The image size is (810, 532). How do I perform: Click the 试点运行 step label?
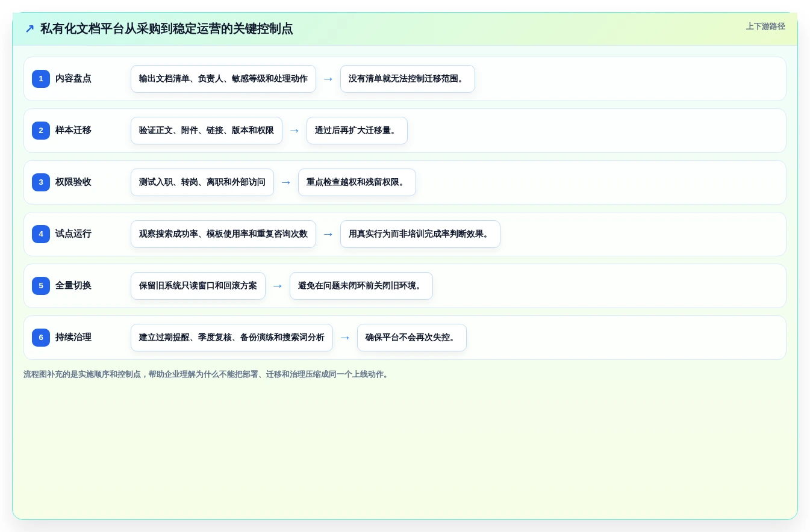73,234
